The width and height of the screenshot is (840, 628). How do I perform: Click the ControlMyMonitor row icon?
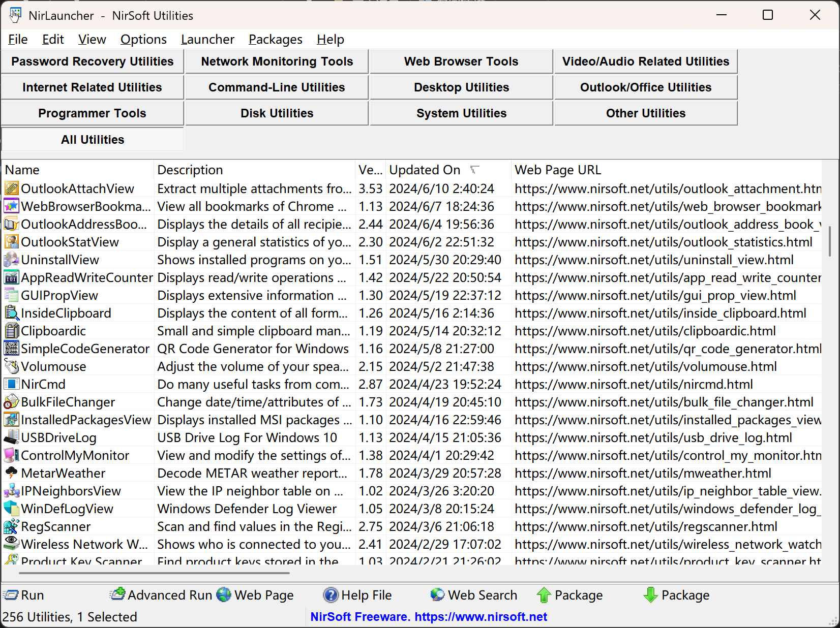click(x=11, y=455)
